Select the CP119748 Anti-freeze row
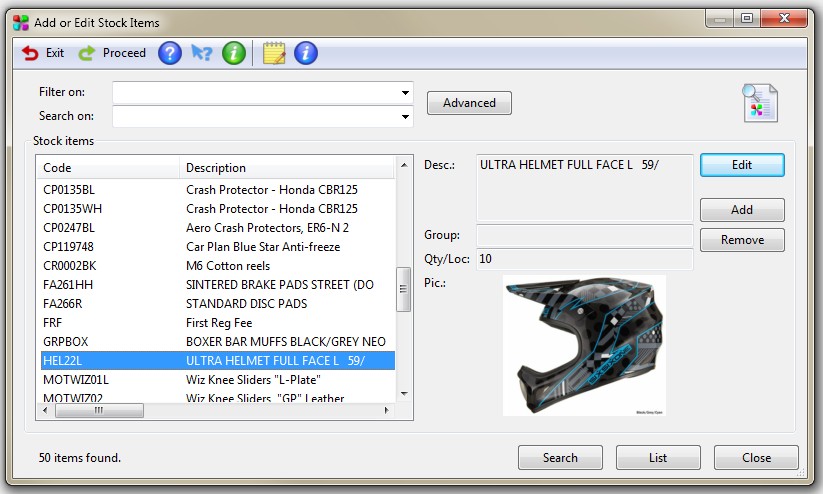This screenshot has height=494, width=823. click(217, 247)
